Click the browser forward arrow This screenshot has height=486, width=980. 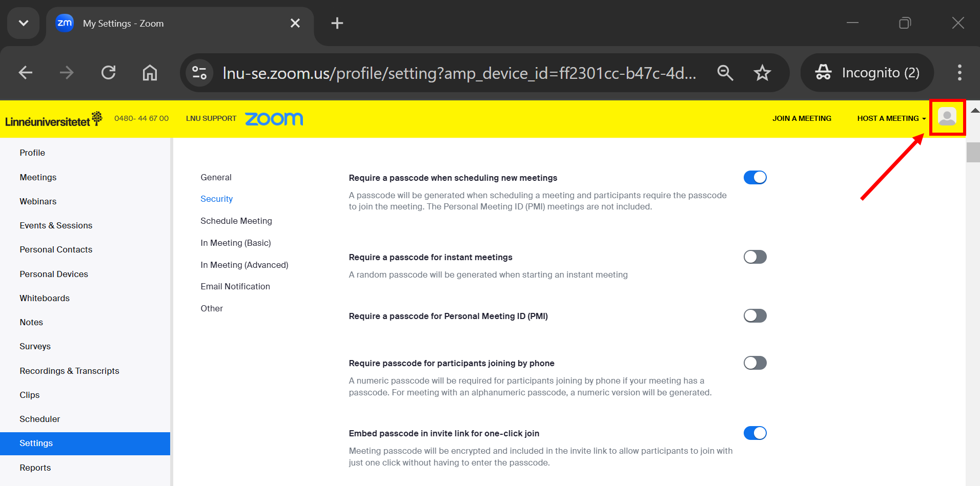(67, 73)
